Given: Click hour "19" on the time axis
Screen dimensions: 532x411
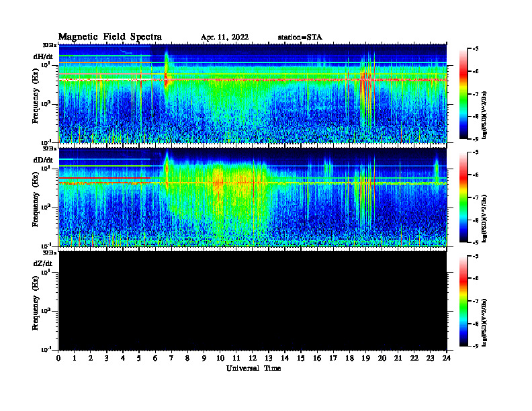Looking at the screenshot, I should point(365,359).
